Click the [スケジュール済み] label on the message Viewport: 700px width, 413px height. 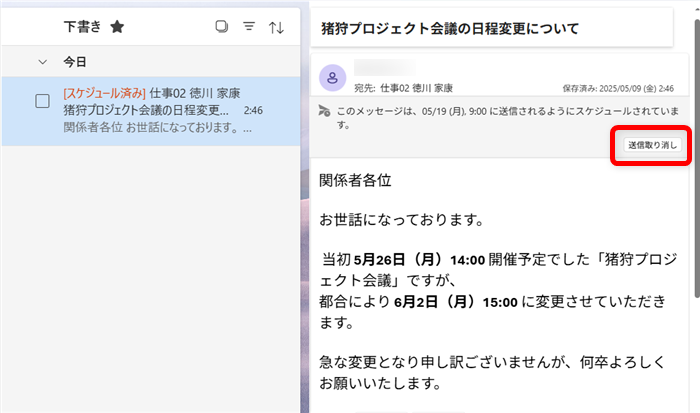pos(104,92)
